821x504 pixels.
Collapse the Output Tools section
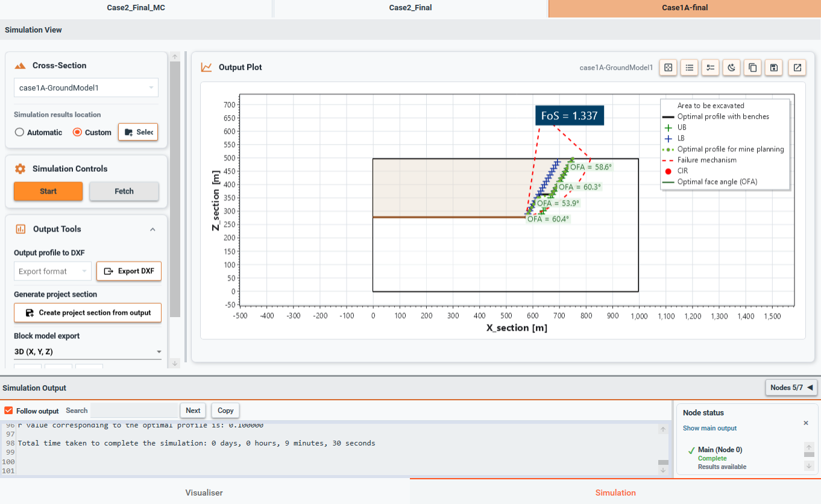point(153,230)
